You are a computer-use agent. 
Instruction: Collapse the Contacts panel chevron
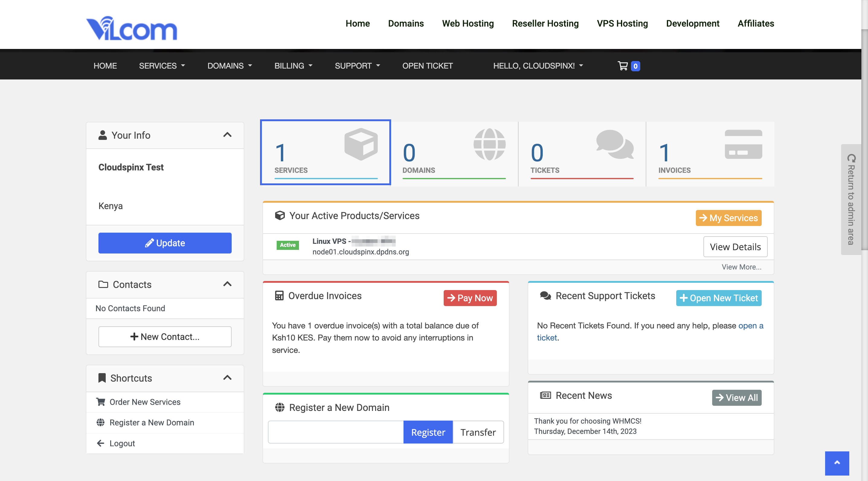point(227,284)
